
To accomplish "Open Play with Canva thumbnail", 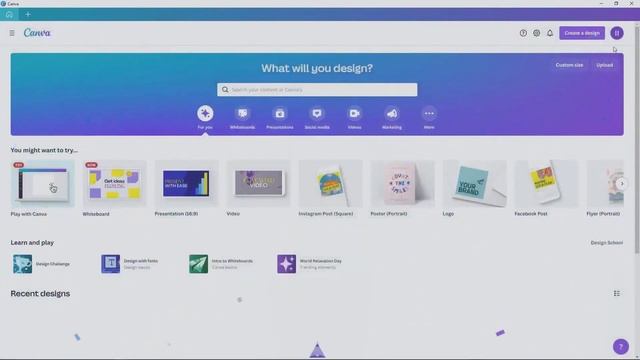I will click(42, 184).
